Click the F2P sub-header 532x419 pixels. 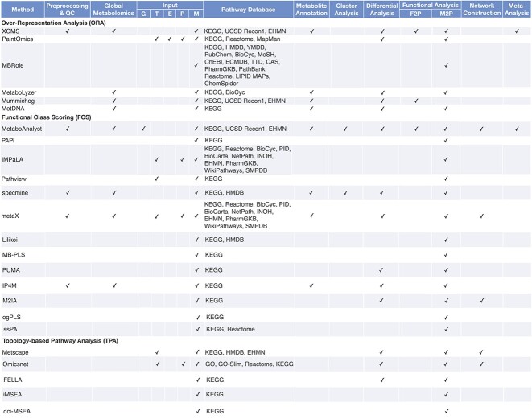click(415, 14)
